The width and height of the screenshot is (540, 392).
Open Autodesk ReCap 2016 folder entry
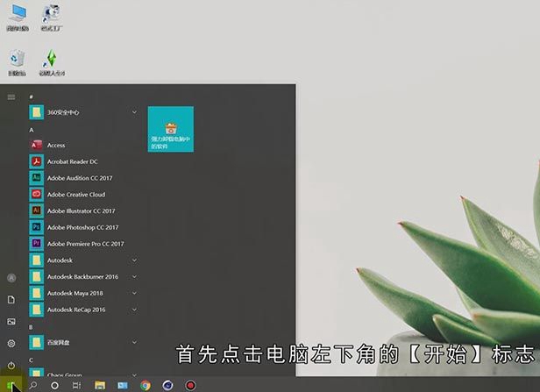[84, 310]
